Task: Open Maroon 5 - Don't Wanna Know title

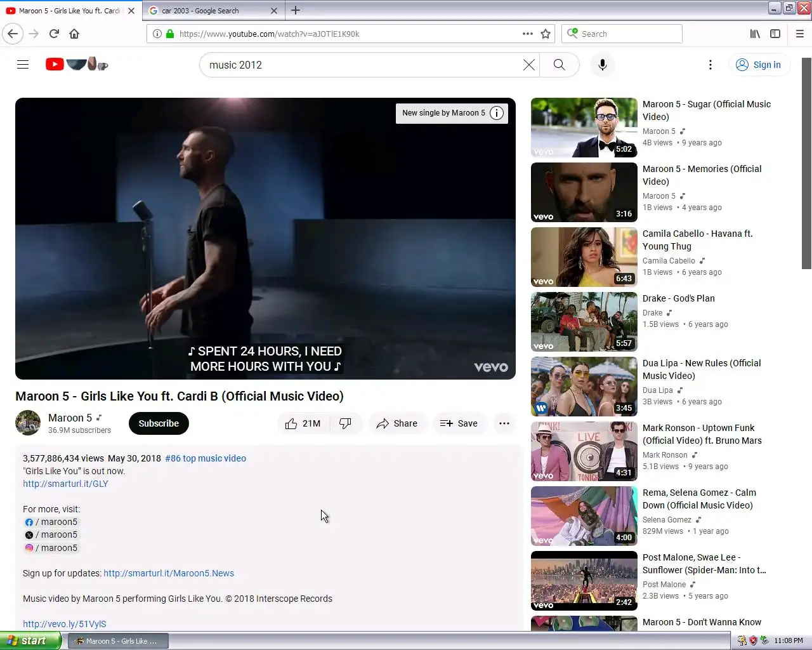Action: [702, 622]
